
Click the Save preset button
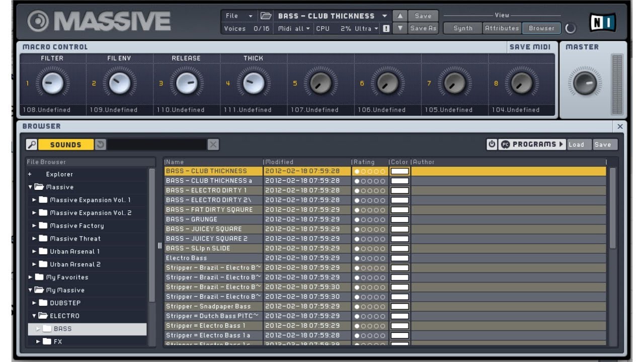coord(423,16)
